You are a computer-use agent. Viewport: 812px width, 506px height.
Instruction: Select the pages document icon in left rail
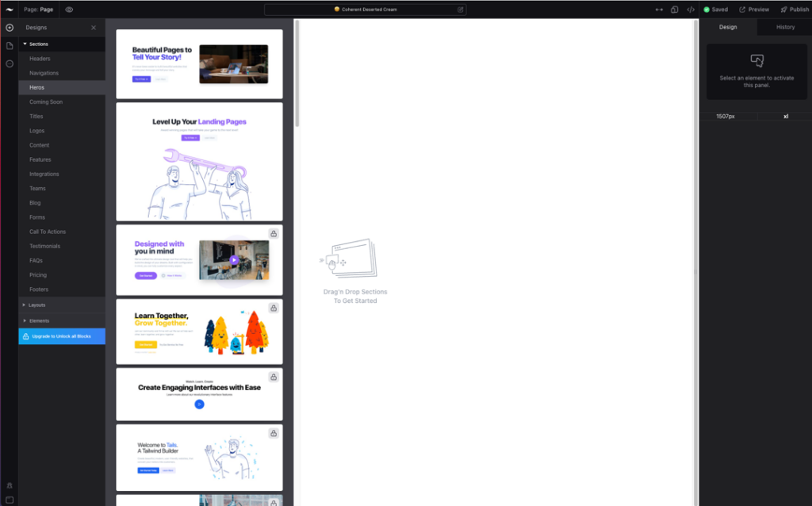point(9,45)
